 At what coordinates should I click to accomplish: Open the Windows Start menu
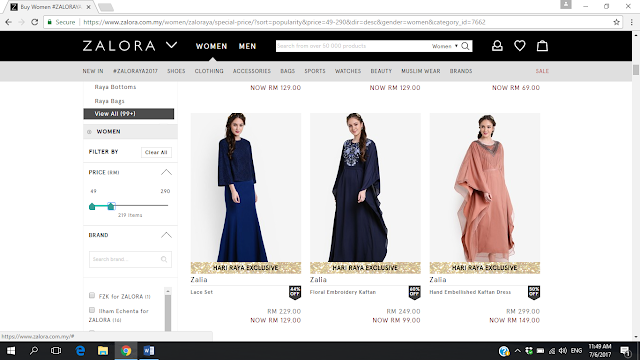pos(11,351)
